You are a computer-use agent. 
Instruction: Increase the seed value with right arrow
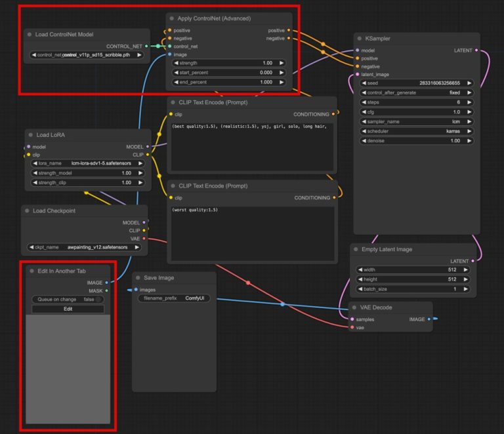[469, 83]
